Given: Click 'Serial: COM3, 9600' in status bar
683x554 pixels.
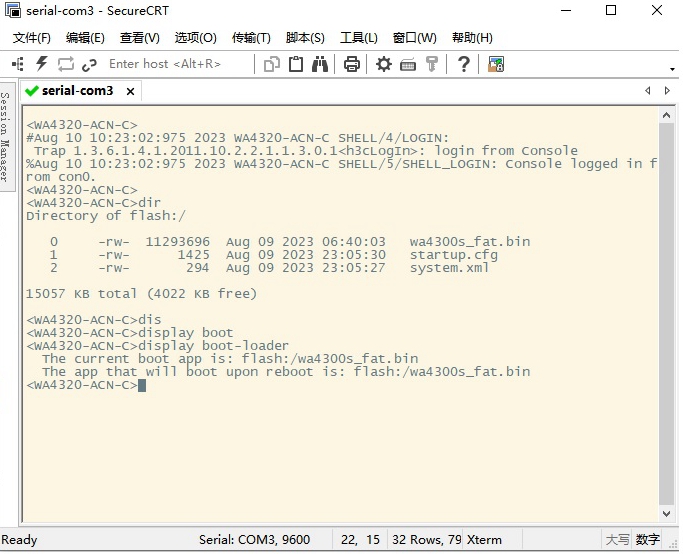Looking at the screenshot, I should click(x=254, y=540).
